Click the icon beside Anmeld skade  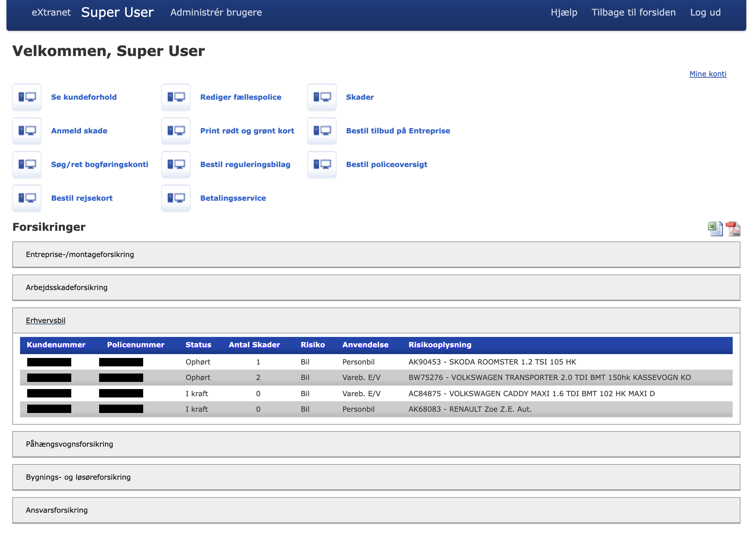pyautogui.click(x=27, y=131)
